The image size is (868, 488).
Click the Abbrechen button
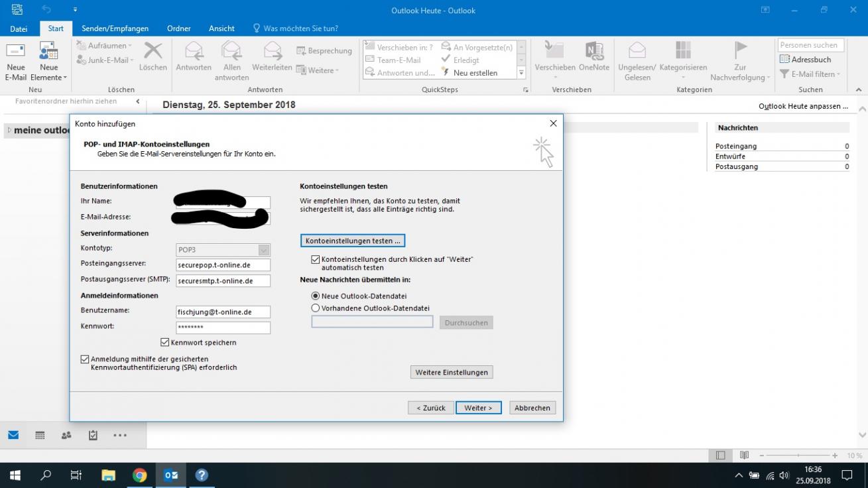532,408
